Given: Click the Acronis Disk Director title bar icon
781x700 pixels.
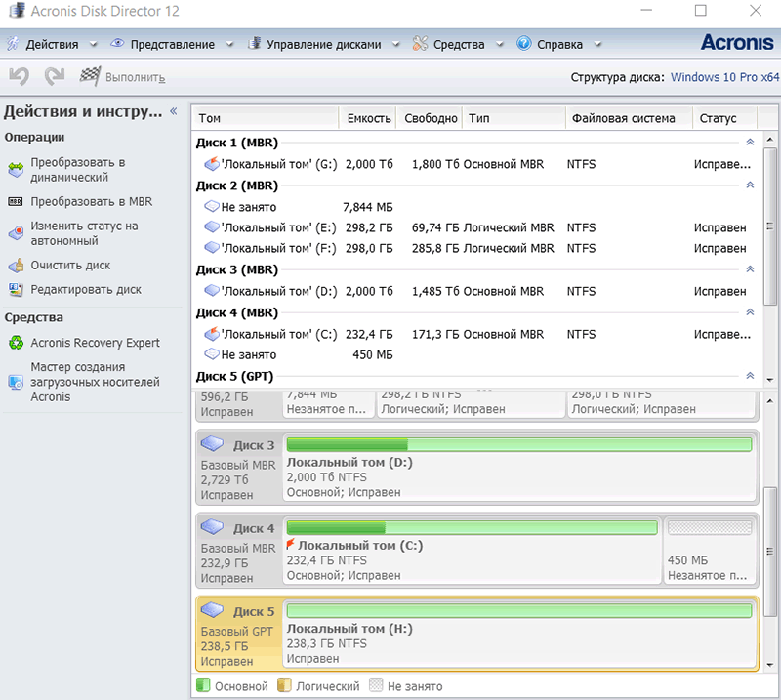Looking at the screenshot, I should pos(17,11).
